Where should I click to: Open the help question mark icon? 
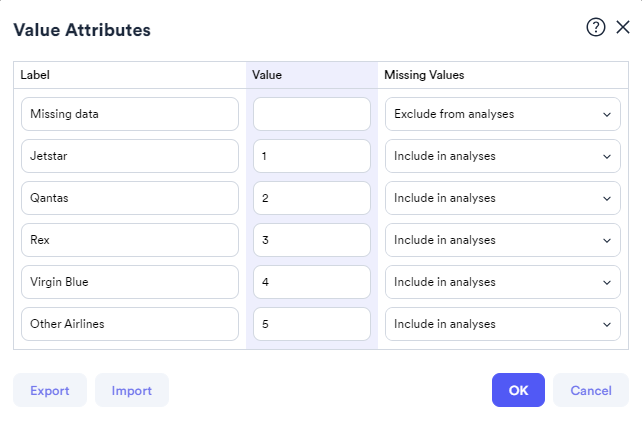(x=595, y=27)
